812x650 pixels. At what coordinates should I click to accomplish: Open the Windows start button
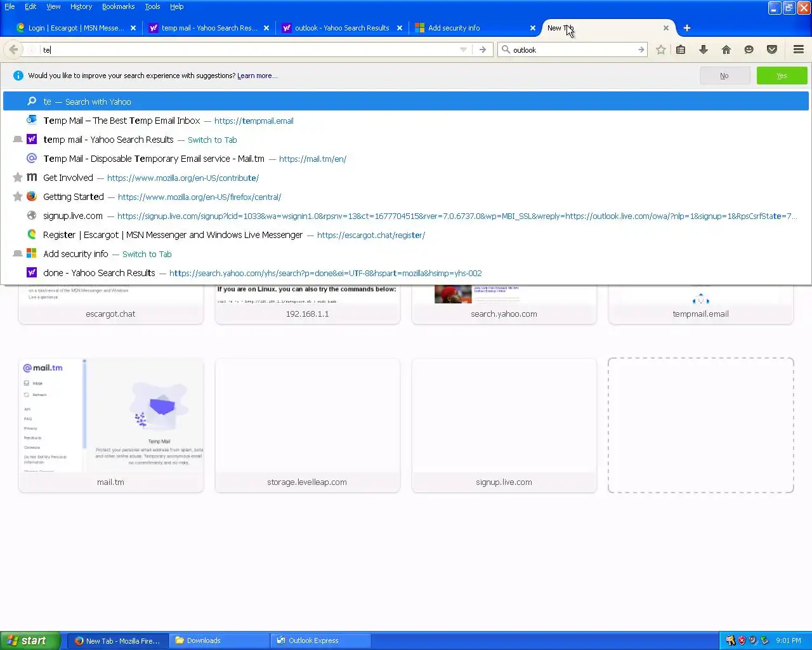[x=30, y=640]
